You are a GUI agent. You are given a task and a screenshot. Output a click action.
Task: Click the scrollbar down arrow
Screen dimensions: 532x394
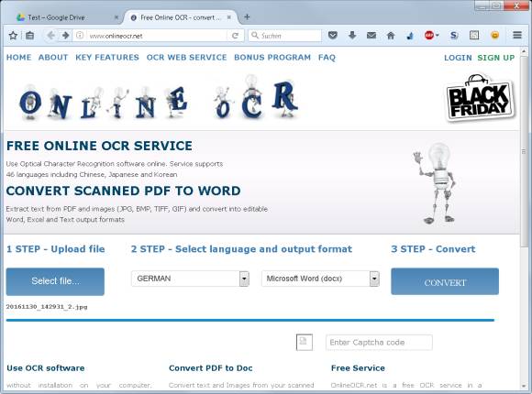524,386
